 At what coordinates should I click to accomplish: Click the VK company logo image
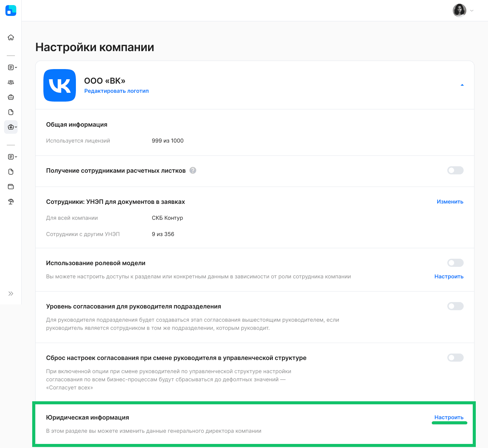click(60, 85)
